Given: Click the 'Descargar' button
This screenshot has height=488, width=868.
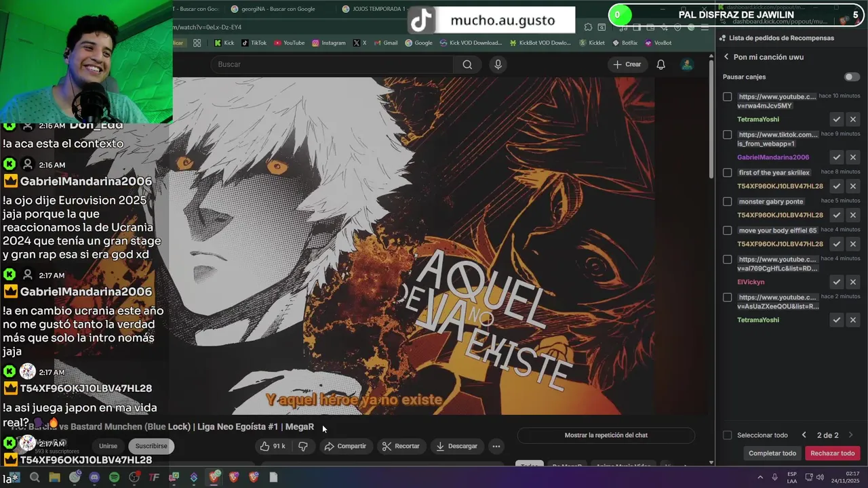Looking at the screenshot, I should click(x=456, y=446).
